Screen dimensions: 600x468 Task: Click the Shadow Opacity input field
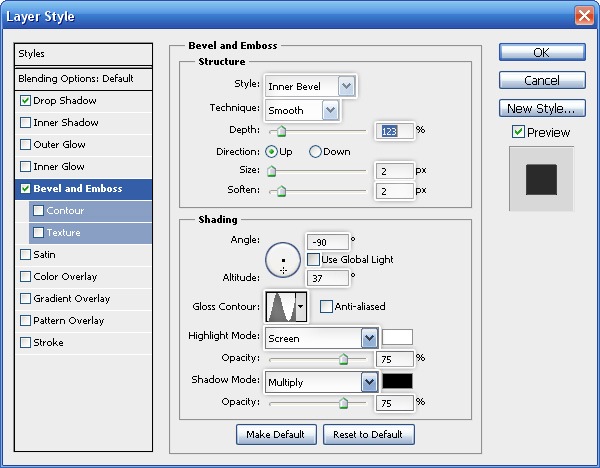(x=395, y=403)
